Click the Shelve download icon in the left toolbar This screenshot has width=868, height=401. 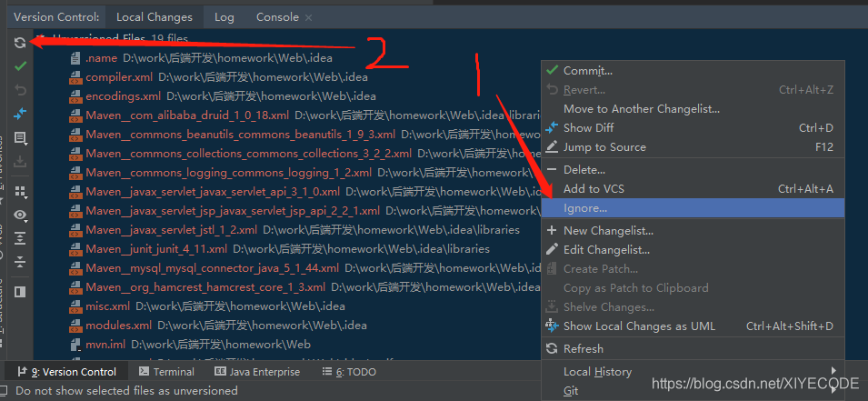click(21, 161)
